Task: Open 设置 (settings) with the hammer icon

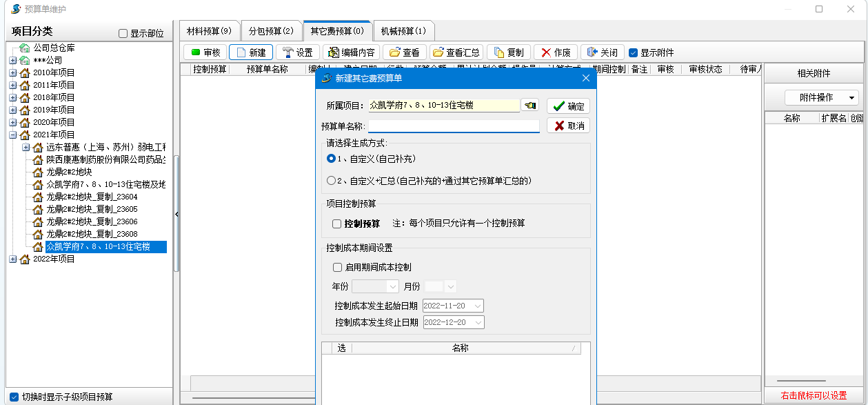Action: click(287, 52)
